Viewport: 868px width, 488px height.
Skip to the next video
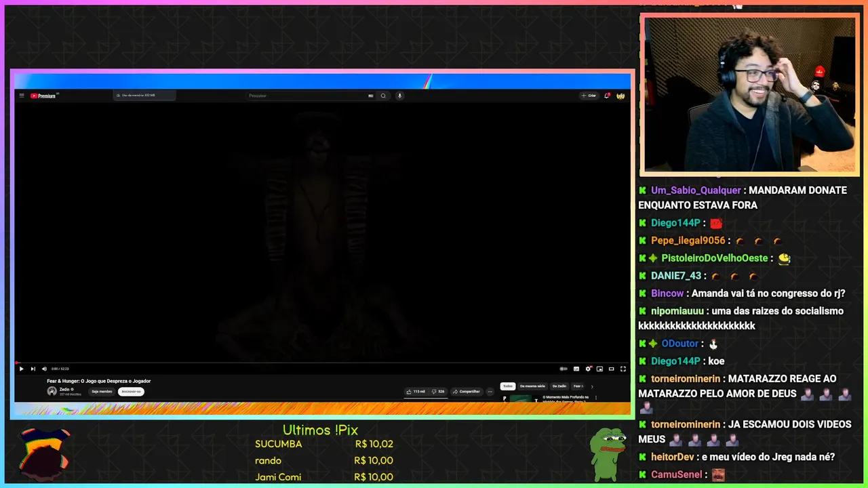(x=33, y=369)
